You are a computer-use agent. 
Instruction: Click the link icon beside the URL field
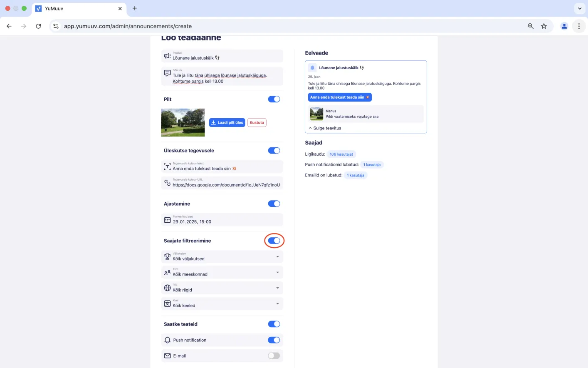click(x=167, y=183)
